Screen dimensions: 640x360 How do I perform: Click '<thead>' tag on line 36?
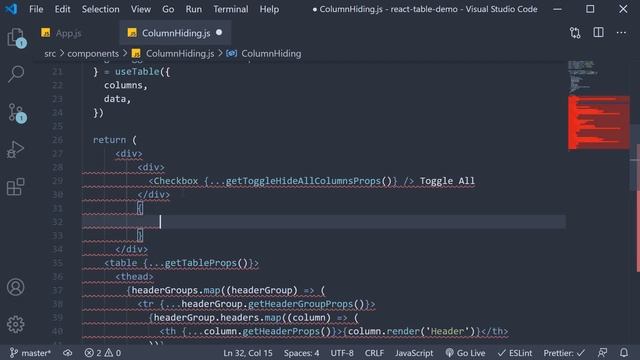[x=134, y=277]
